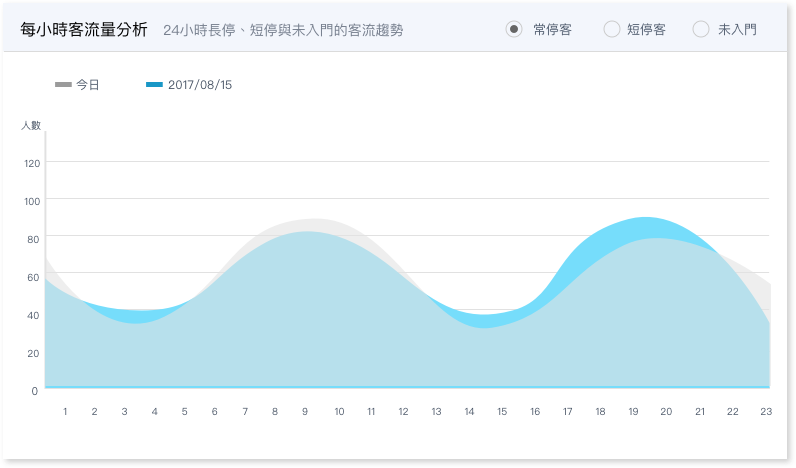
Task: Toggle the 今日 legend gray swatch
Action: [63, 85]
